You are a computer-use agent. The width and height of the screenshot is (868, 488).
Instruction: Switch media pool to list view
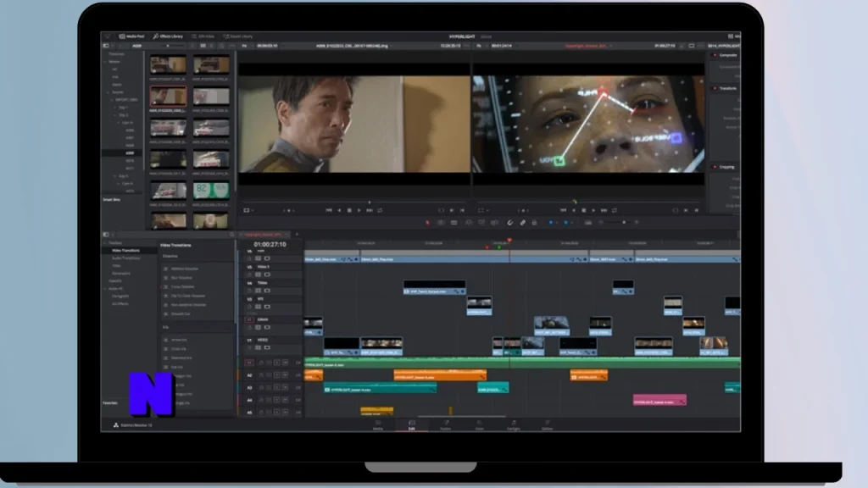[x=211, y=46]
